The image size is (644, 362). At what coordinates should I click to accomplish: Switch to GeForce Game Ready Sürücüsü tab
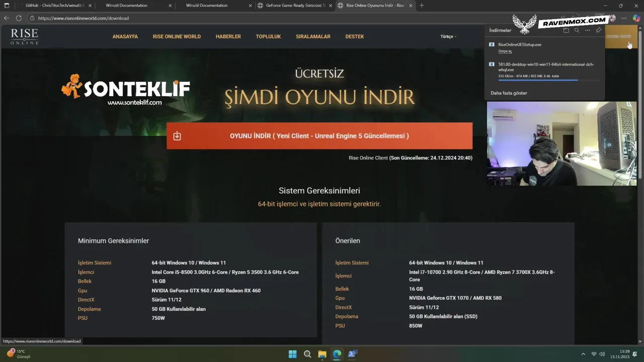pyautogui.click(x=295, y=6)
